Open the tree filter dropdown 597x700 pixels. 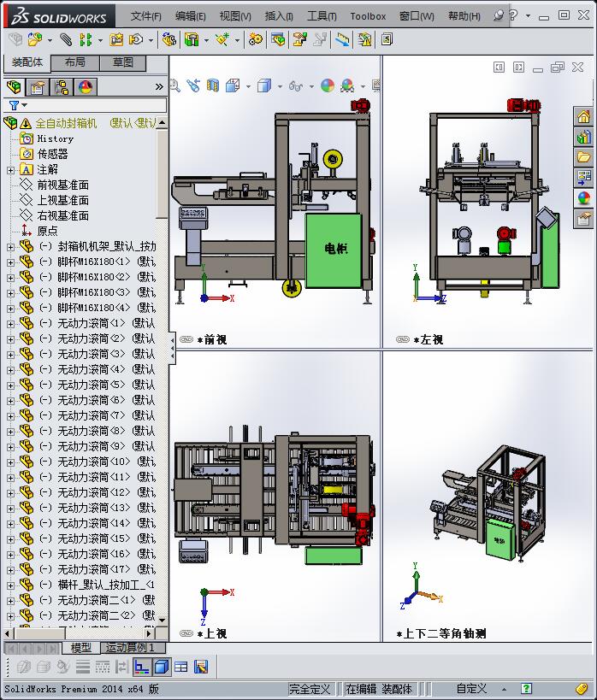[x=18, y=105]
